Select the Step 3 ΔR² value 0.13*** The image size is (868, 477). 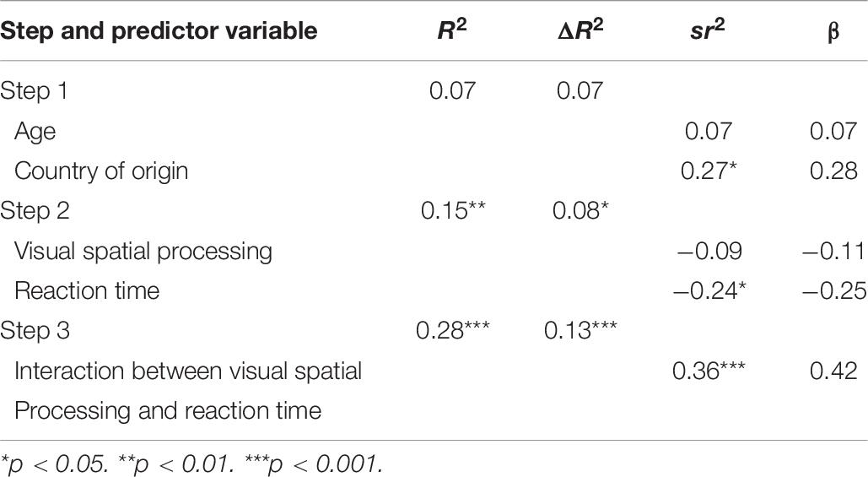click(x=580, y=330)
